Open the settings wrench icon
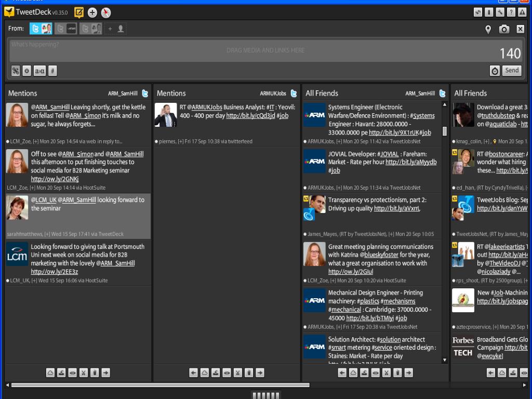The height and width of the screenshot is (399, 532). 500,12
